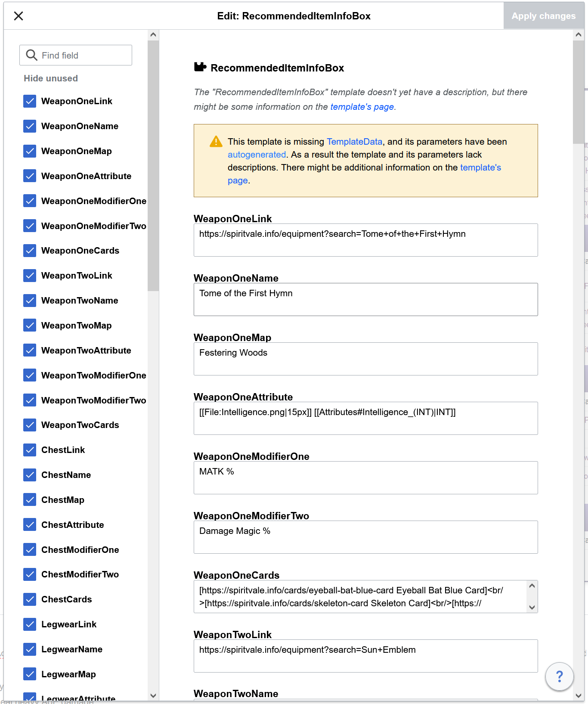Toggle the WeaponOneMap checkbox
This screenshot has height=704, width=588.
click(x=30, y=151)
